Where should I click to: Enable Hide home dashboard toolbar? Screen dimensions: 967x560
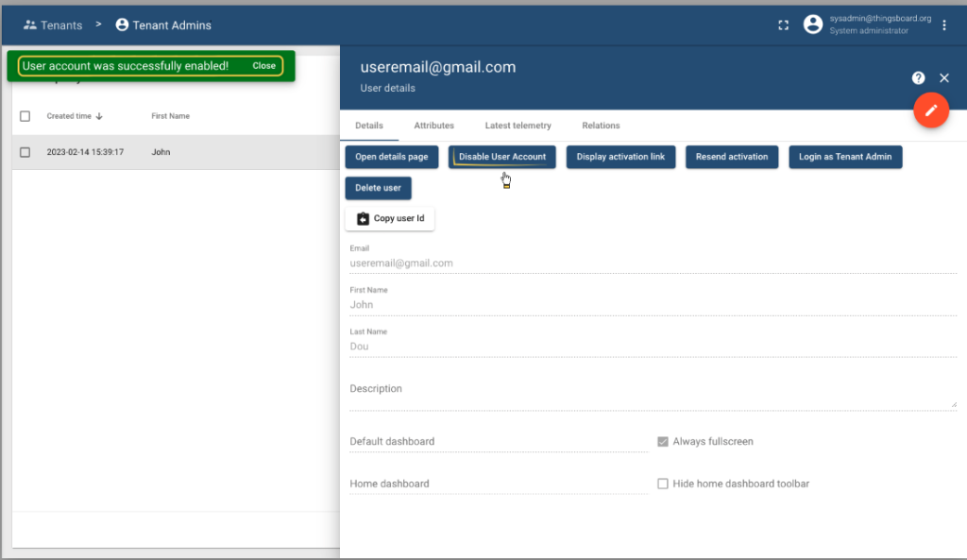(663, 483)
